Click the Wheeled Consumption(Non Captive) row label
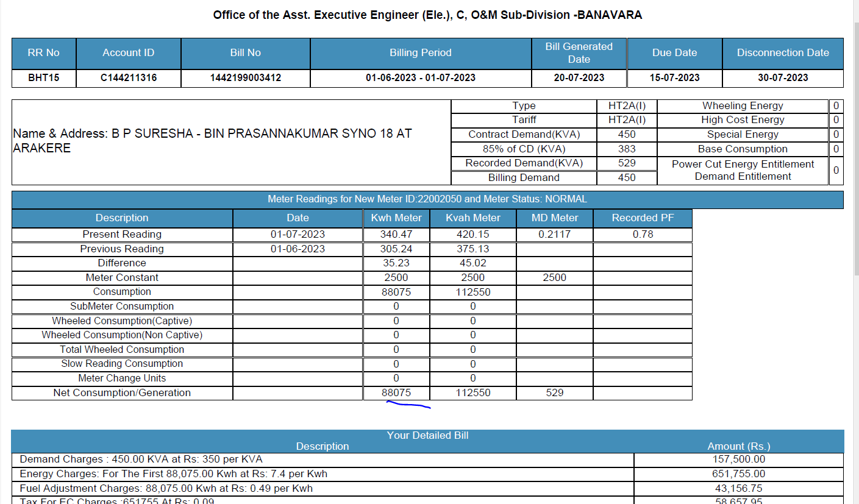The height and width of the screenshot is (504, 859). [x=122, y=335]
